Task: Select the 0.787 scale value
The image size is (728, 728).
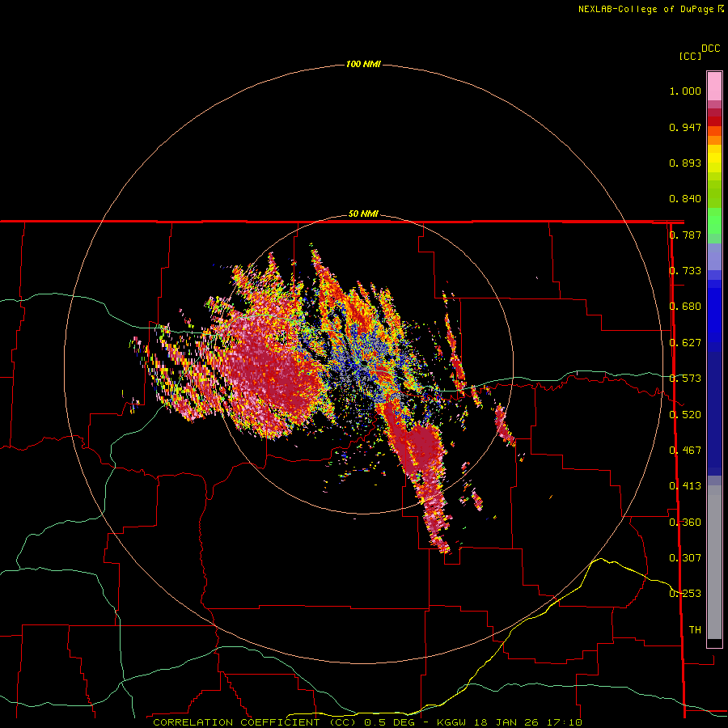Action: [685, 235]
